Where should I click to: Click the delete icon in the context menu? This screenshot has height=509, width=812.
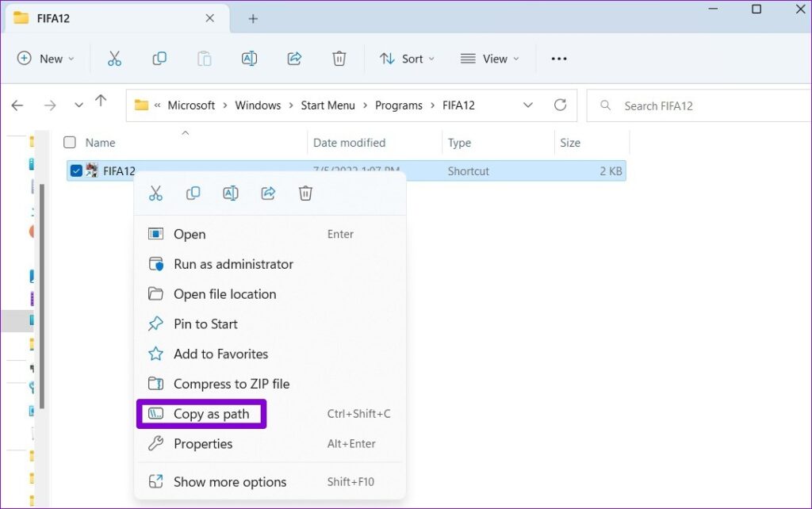[305, 193]
